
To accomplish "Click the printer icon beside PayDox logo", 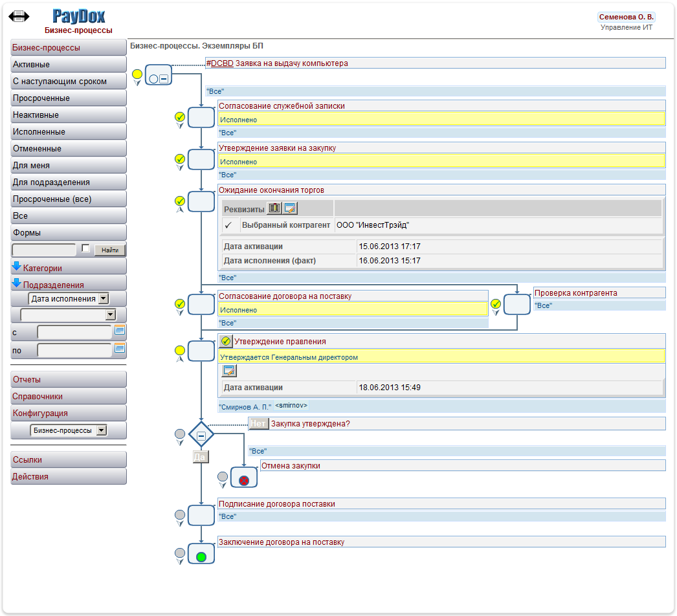I will coord(19,16).
